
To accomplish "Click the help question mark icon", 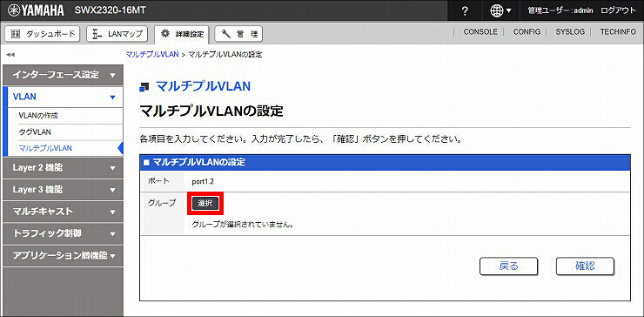I will point(465,10).
